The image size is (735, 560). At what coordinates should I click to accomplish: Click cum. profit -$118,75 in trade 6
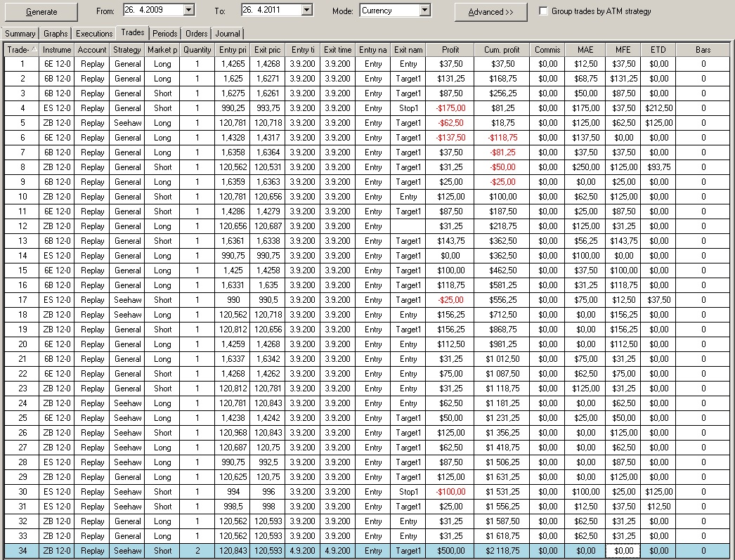pos(502,138)
